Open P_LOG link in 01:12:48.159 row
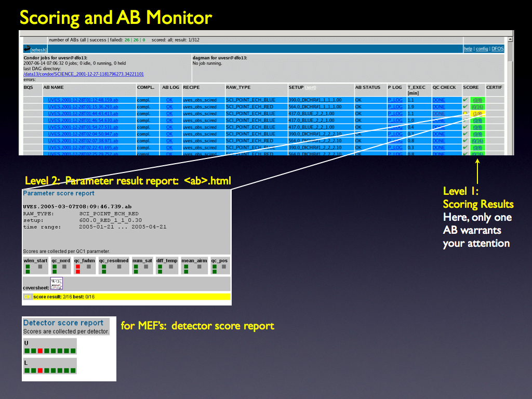The width and height of the screenshot is (532, 399). click(395, 100)
